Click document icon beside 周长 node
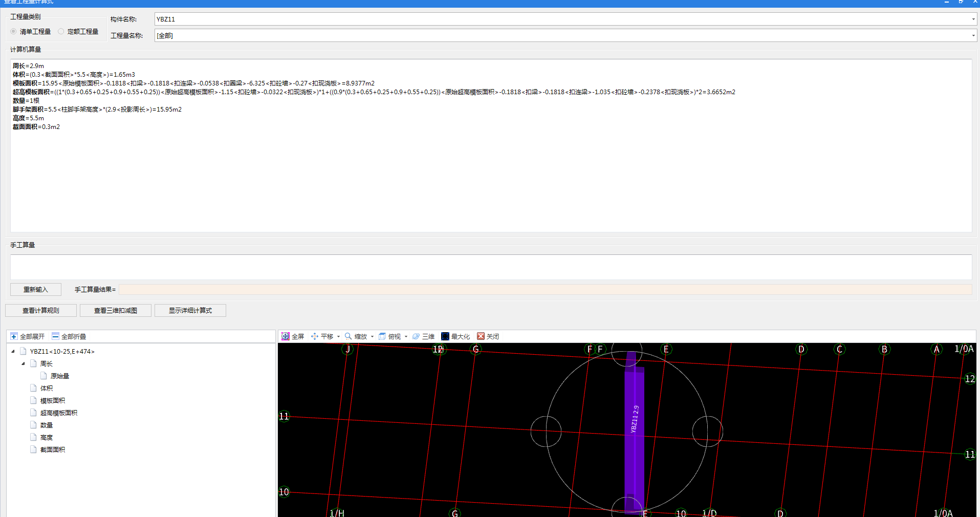 (x=33, y=363)
